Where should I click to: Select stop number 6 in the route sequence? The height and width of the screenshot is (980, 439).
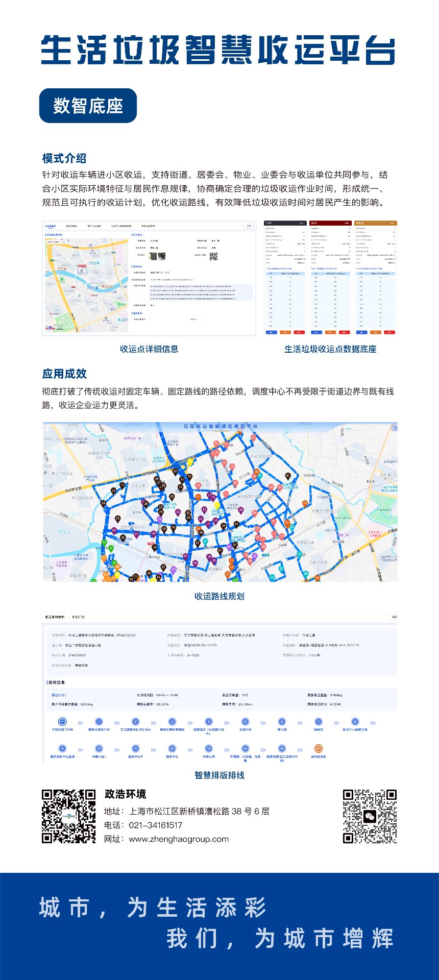[282, 722]
